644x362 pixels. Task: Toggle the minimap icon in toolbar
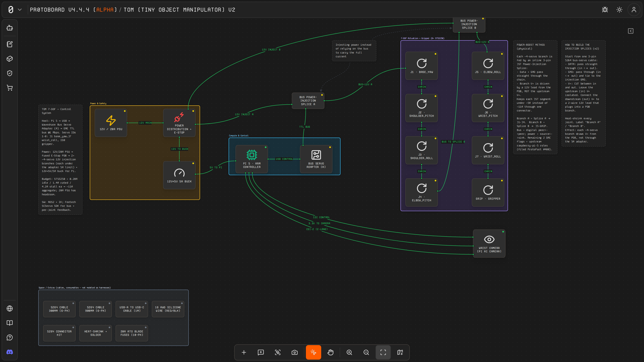(x=400, y=352)
